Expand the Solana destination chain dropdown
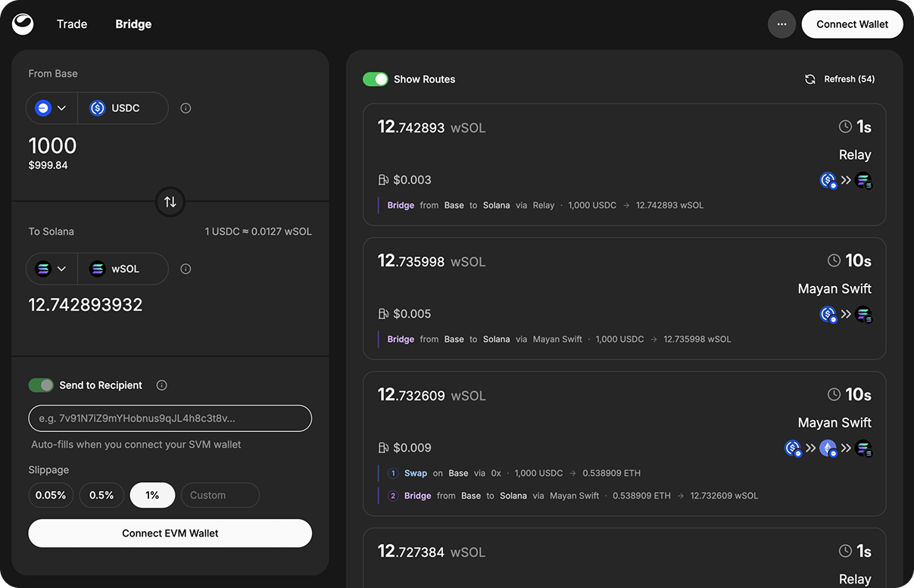 (52, 269)
